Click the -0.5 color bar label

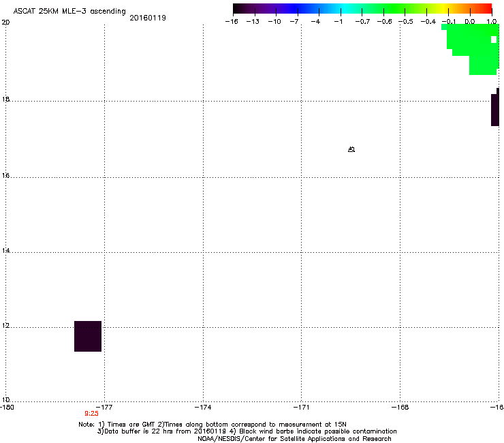coord(406,22)
